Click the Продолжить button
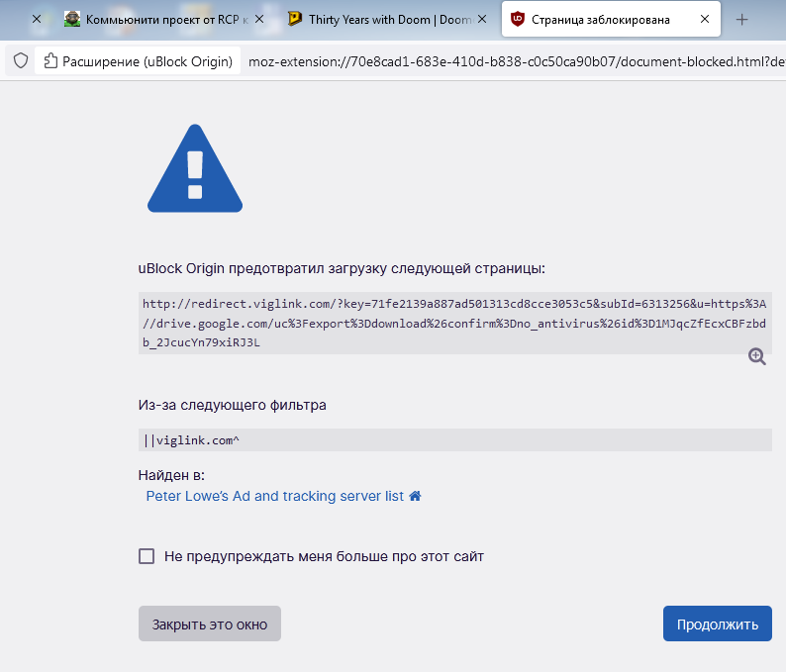The width and height of the screenshot is (786, 672). click(718, 624)
